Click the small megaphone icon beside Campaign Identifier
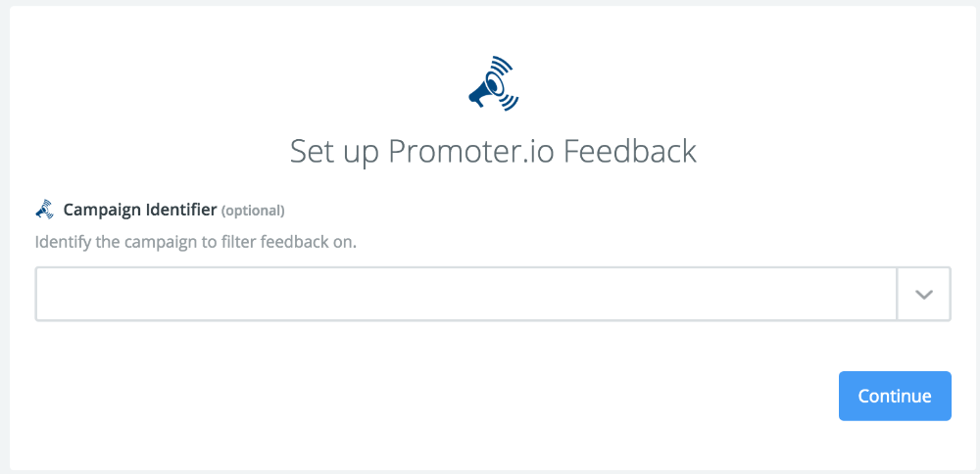980x474 pixels. (x=44, y=209)
